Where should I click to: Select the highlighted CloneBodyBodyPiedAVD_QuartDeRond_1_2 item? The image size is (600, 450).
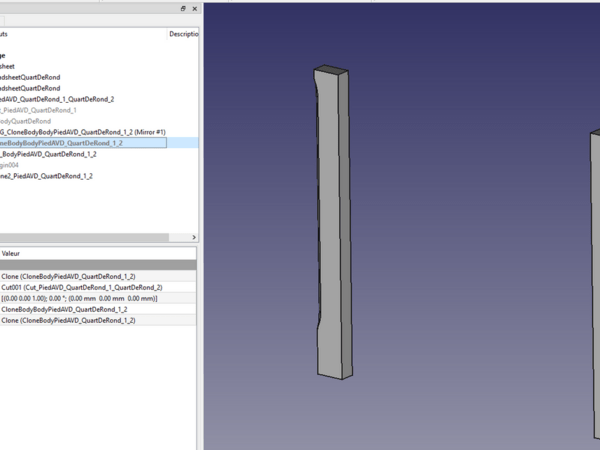click(x=68, y=143)
